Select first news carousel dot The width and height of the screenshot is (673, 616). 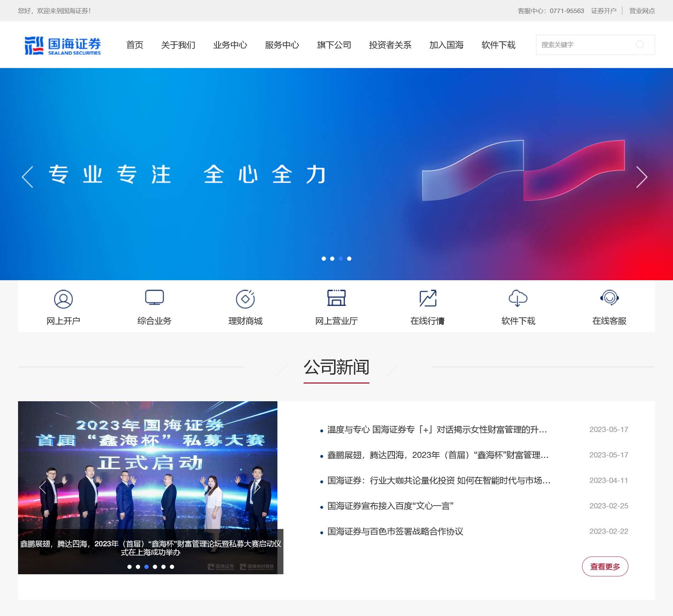pos(130,567)
